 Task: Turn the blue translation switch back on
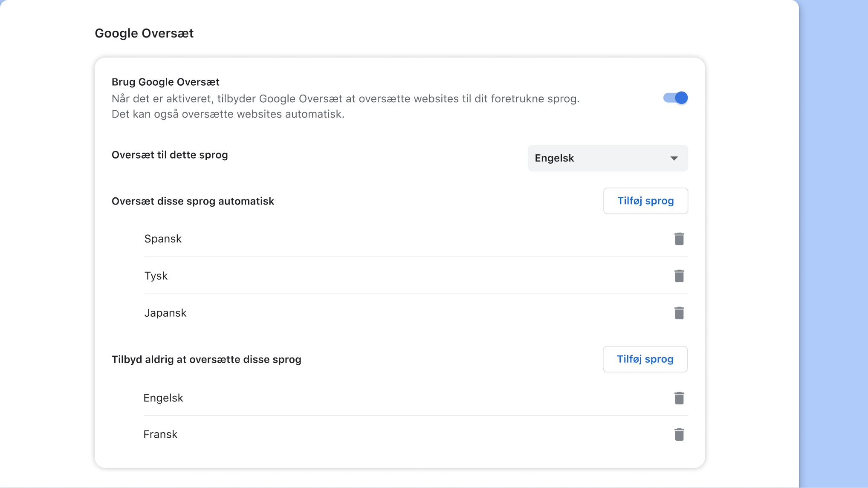(x=675, y=98)
